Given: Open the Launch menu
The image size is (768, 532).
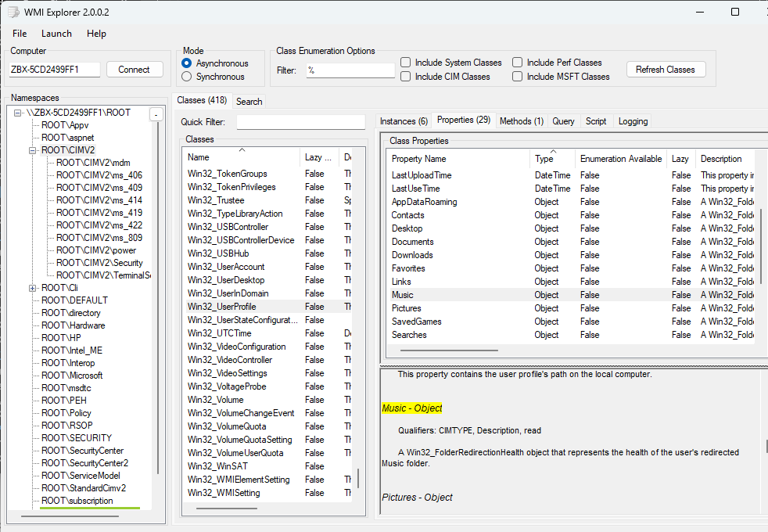Looking at the screenshot, I should coord(56,34).
